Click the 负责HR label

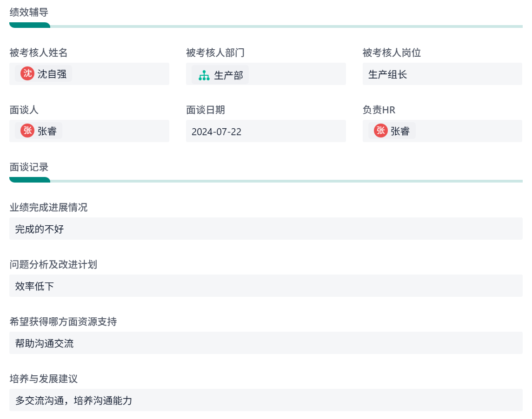(379, 110)
